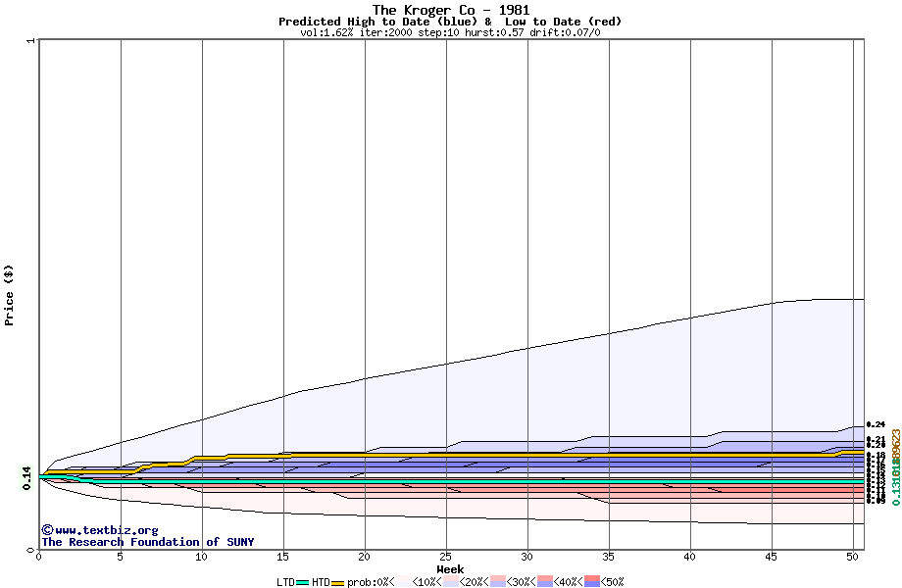902x588 pixels.
Task: Click the 'LTD' legend label
Action: pyautogui.click(x=286, y=582)
